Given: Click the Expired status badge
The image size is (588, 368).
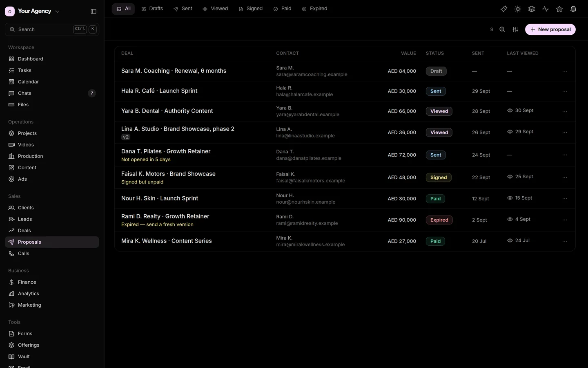Looking at the screenshot, I should (439, 220).
